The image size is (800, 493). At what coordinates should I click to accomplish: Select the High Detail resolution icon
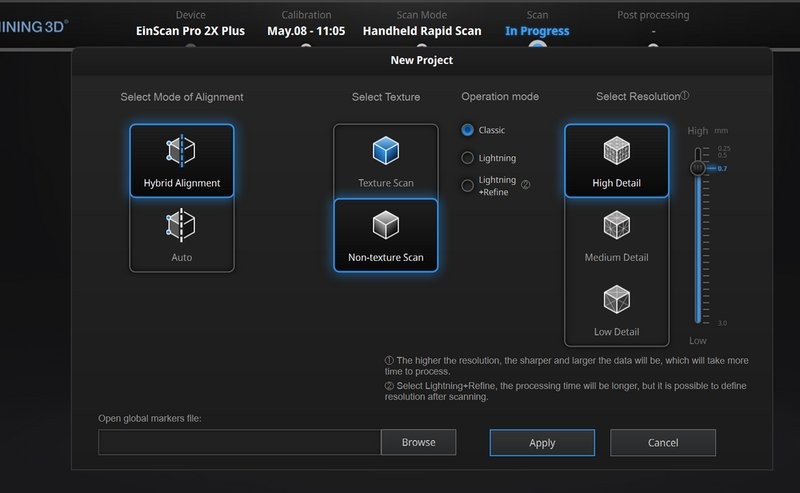click(616, 151)
